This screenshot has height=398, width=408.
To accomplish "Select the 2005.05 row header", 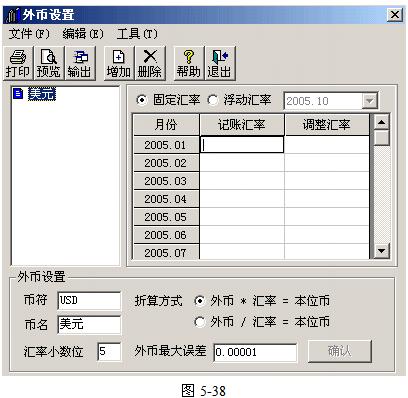I will coord(166,217).
